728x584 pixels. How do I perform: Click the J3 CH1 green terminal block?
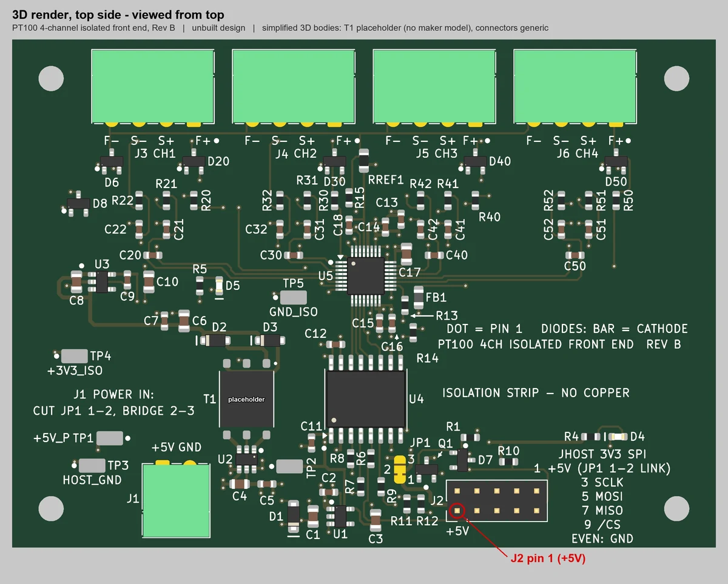point(153,86)
